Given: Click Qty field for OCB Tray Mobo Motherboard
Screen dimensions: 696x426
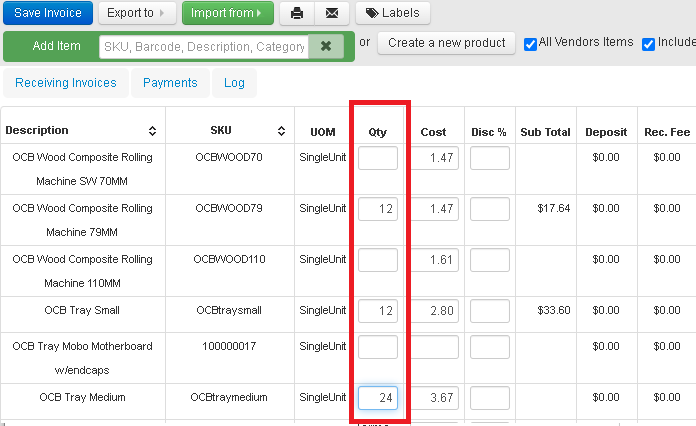Looking at the screenshot, I should click(378, 347).
